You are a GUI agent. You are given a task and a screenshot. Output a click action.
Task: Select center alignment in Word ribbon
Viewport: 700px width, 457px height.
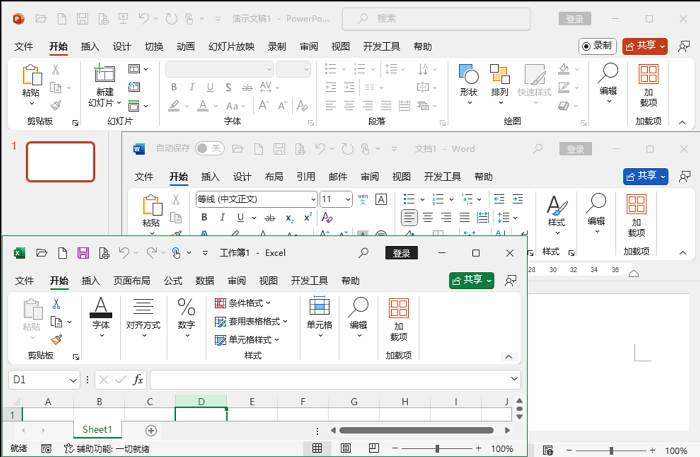(x=428, y=217)
